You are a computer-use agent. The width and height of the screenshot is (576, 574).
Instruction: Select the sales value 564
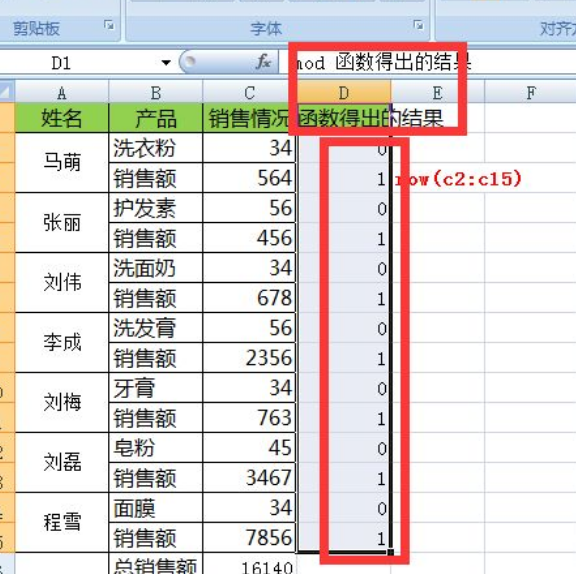pyautogui.click(x=249, y=178)
